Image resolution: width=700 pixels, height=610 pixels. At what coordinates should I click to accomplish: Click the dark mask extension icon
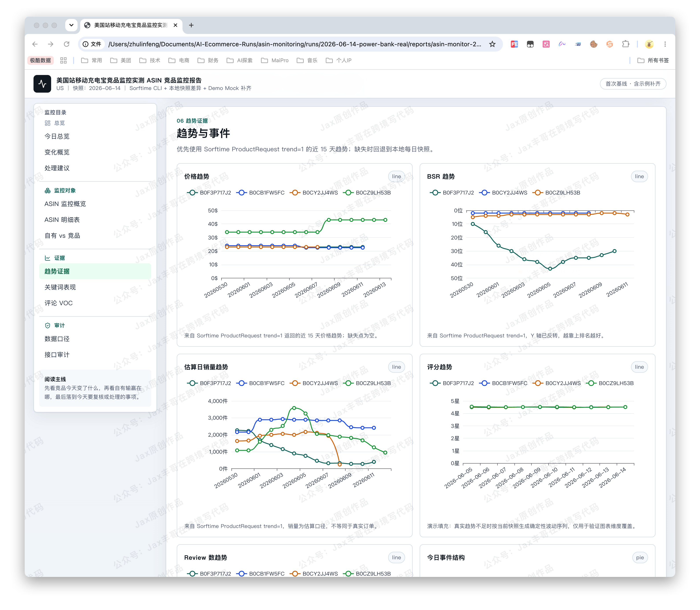point(530,44)
